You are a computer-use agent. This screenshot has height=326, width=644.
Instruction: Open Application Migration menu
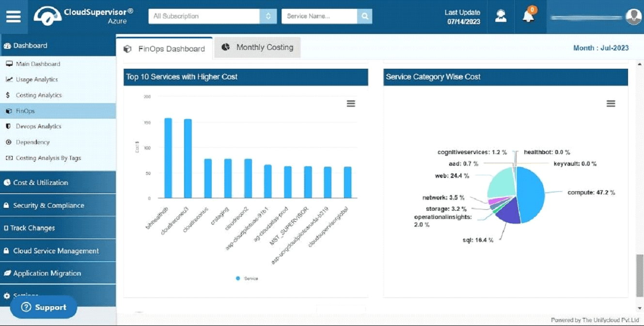pos(58,273)
